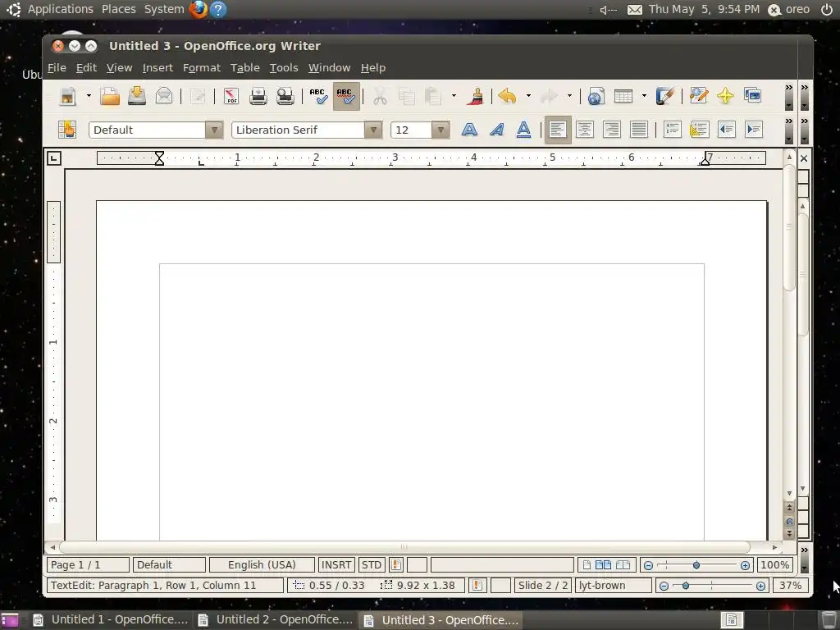Open font size 12 dropdown
Viewport: 840px width, 630px height.
[x=441, y=130]
